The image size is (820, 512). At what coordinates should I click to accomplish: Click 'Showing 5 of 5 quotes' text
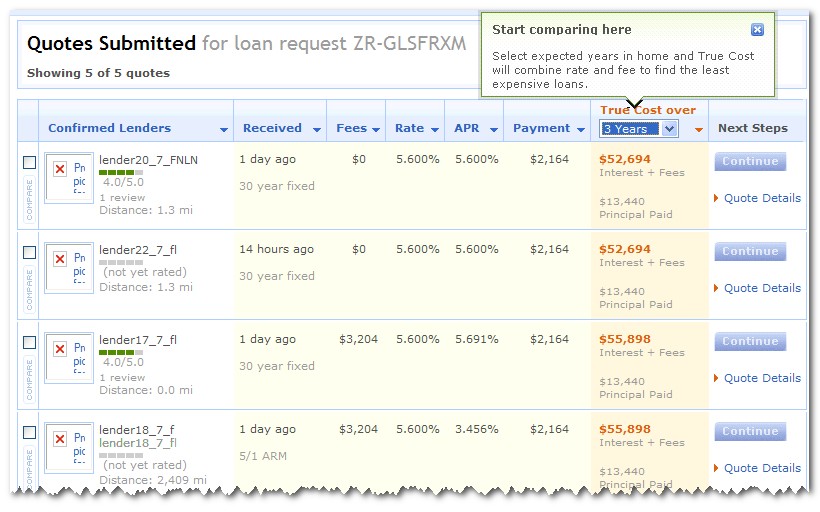[x=98, y=73]
